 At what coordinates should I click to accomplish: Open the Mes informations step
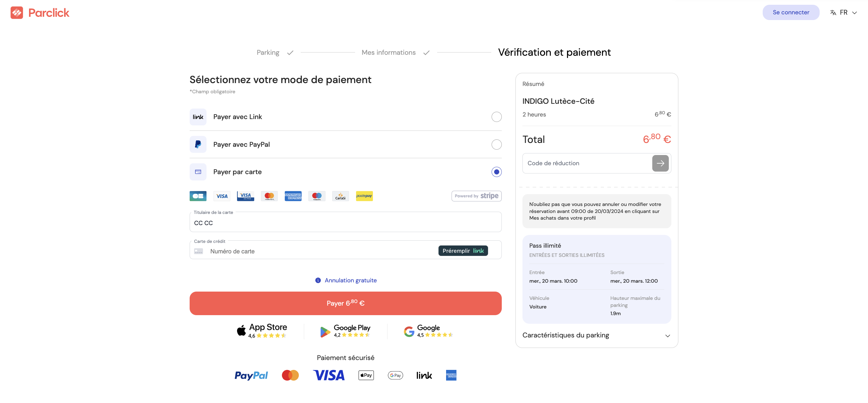click(x=388, y=52)
